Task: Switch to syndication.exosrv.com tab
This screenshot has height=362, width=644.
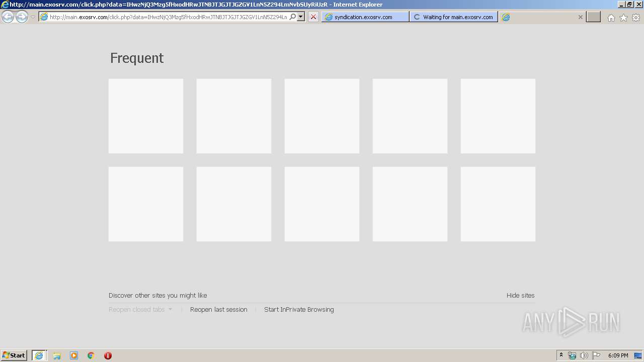Action: [x=365, y=17]
